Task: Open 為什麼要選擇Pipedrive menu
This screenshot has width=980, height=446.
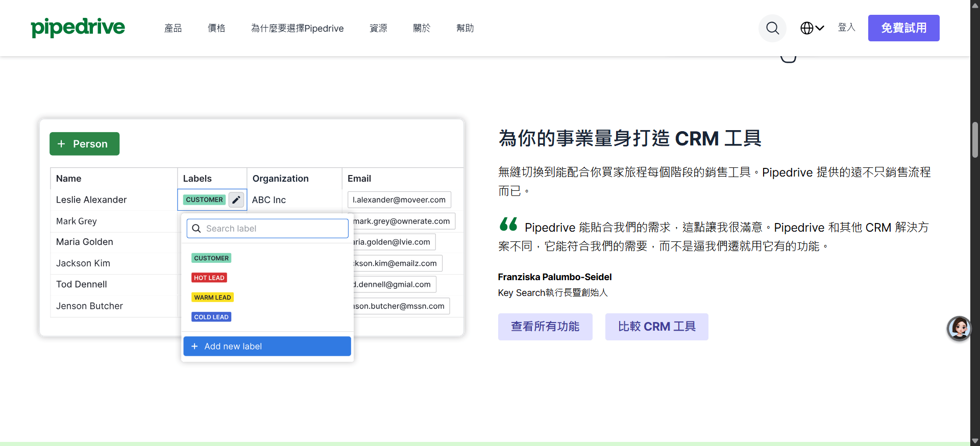Action: (297, 28)
